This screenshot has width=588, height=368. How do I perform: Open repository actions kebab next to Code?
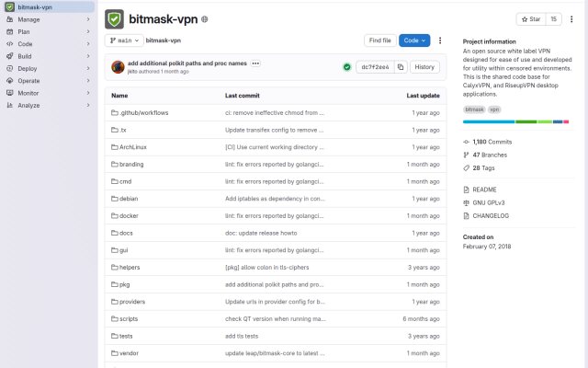pyautogui.click(x=440, y=40)
